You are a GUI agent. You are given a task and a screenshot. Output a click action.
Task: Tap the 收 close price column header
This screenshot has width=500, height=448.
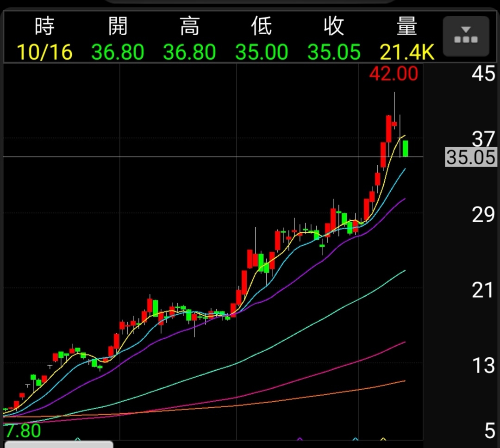coord(334,27)
